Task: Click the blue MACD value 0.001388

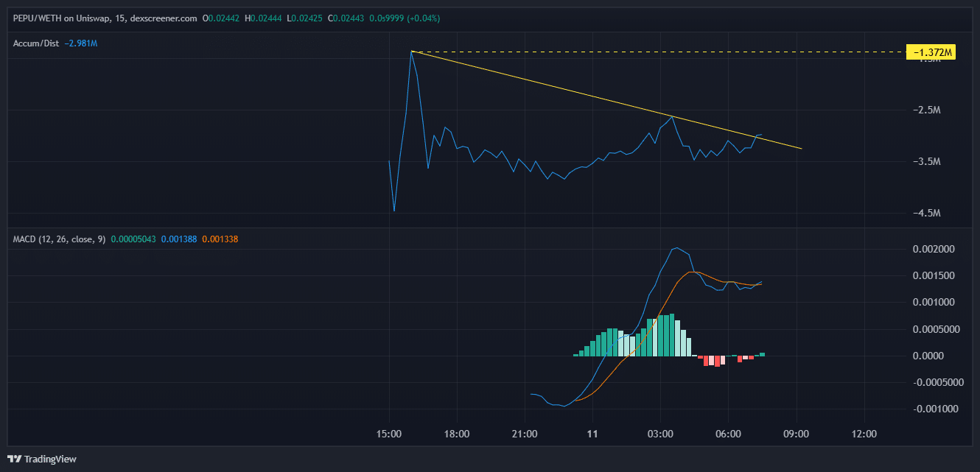Action: 179,239
